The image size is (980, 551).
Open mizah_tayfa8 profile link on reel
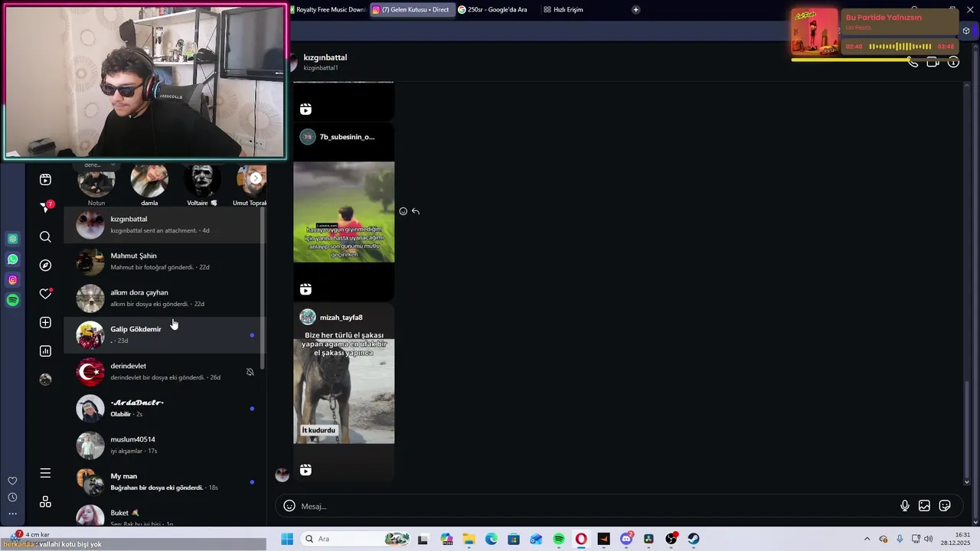tap(341, 318)
